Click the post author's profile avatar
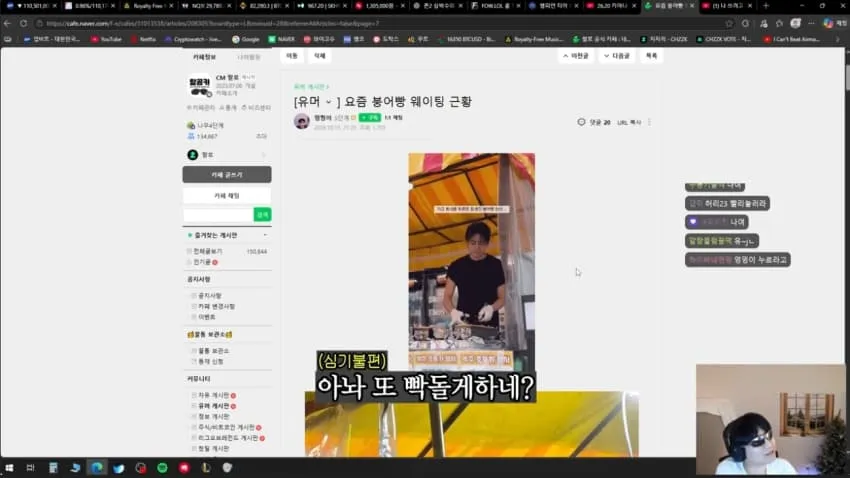850x478 pixels. (302, 121)
